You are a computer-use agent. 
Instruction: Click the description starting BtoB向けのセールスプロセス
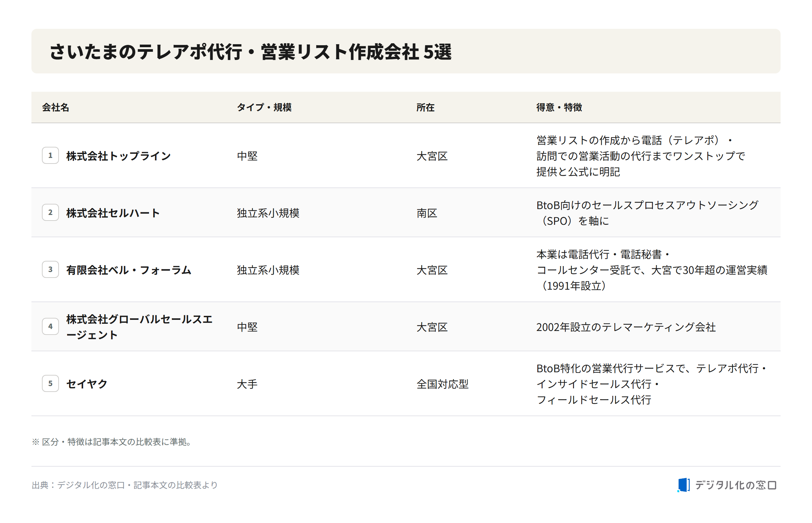(647, 213)
